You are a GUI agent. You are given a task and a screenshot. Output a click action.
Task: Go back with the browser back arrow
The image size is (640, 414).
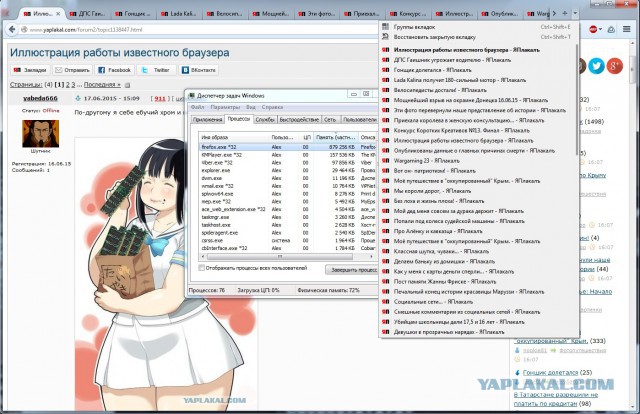point(12,29)
